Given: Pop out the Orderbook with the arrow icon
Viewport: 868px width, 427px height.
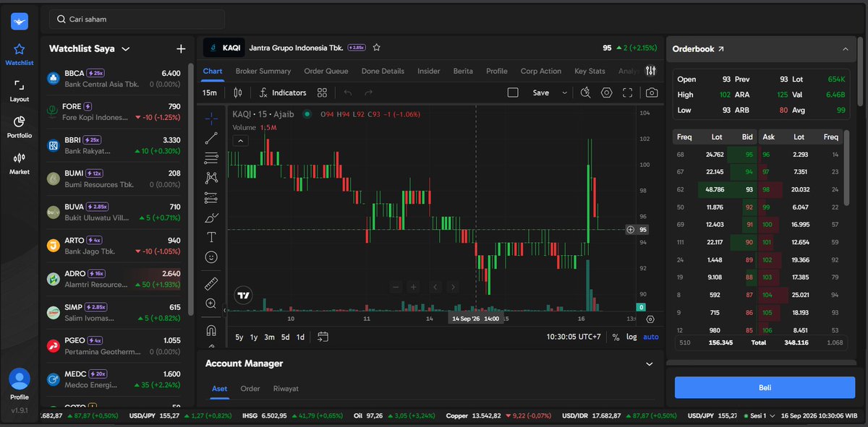Looking at the screenshot, I should click(x=720, y=49).
